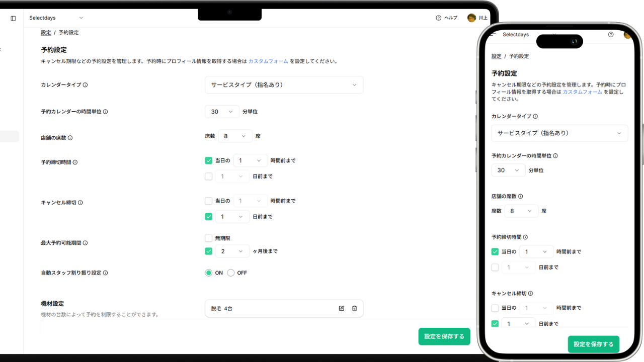
Task: Open tablet 席数 8 seats dropdown
Action: 235,136
